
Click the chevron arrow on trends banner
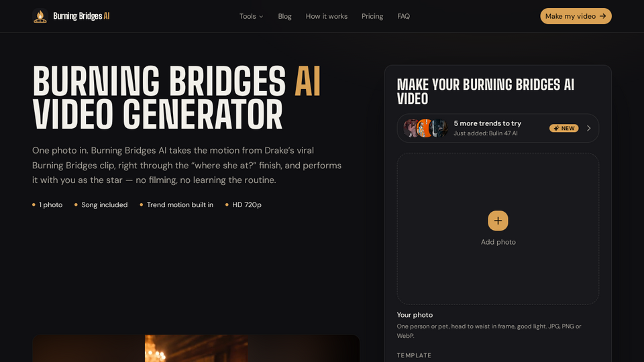[588, 128]
